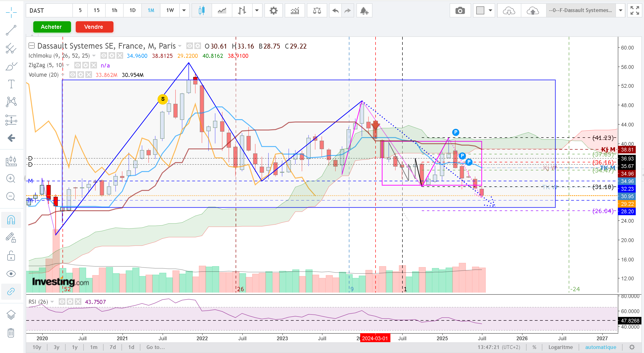Save chart layout to cloud

click(x=533, y=10)
